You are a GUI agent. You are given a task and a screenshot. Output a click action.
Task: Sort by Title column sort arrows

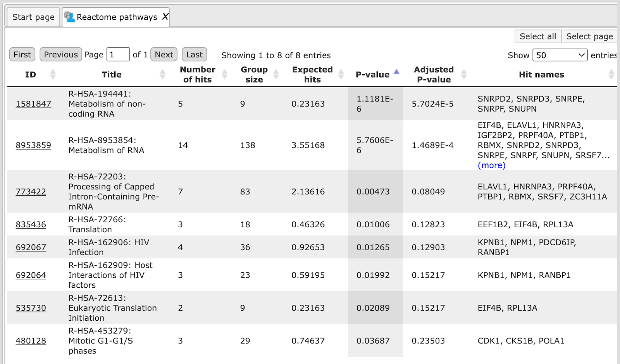pos(162,74)
